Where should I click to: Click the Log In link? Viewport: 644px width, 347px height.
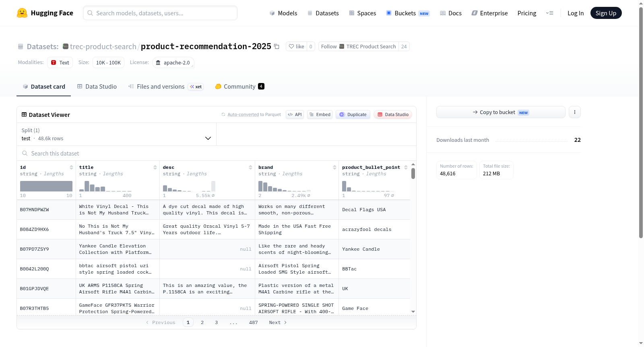click(576, 13)
